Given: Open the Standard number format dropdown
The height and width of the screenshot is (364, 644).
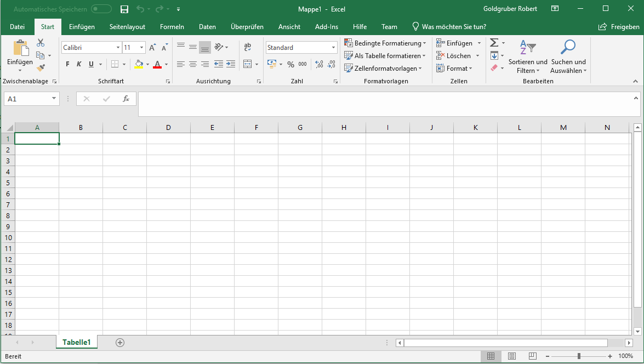Looking at the screenshot, I should coord(333,48).
